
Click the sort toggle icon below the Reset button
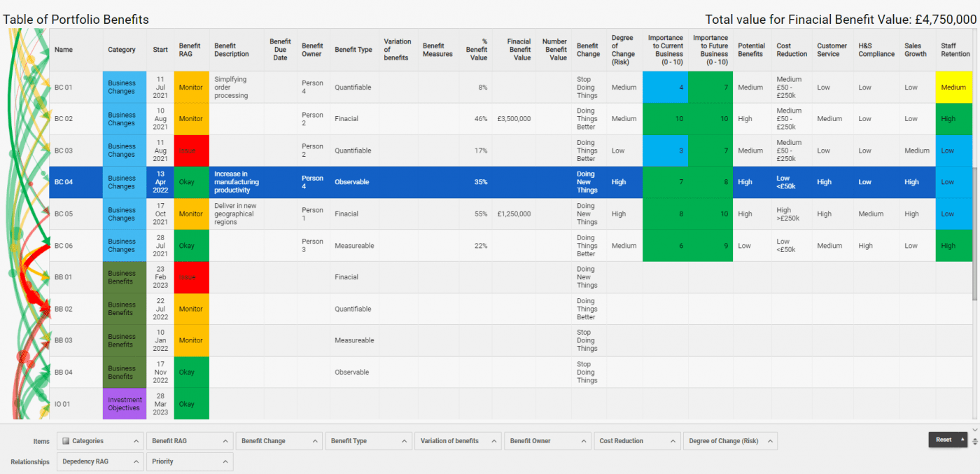click(975, 442)
